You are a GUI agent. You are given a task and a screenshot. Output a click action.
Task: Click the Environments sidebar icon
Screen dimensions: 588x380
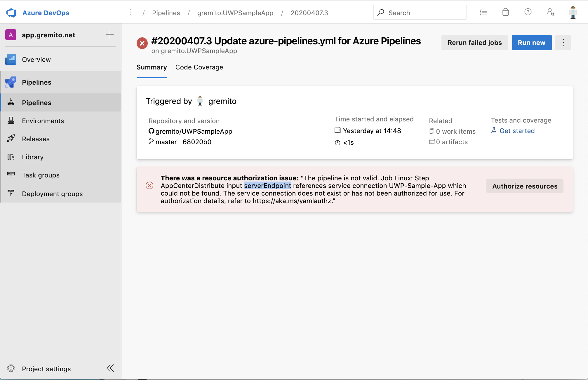[11, 121]
